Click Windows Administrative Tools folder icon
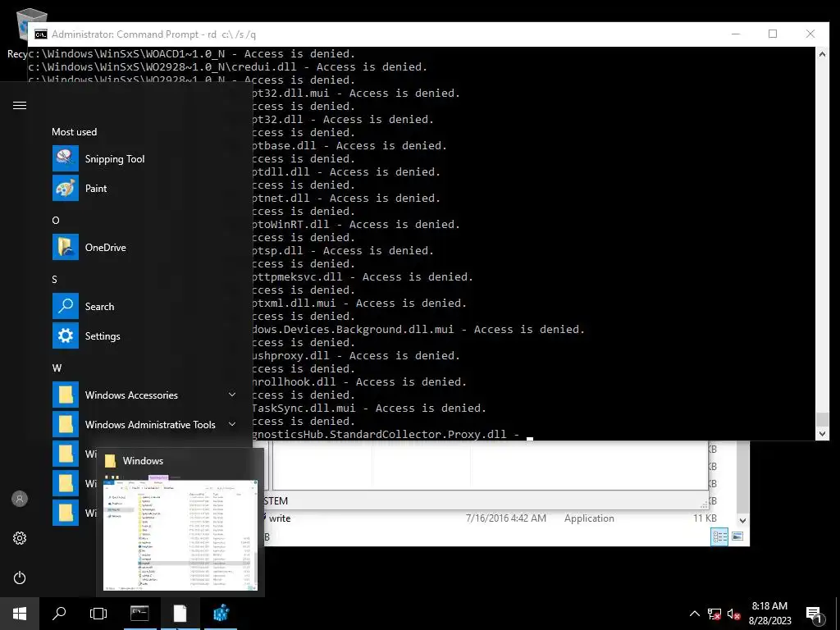Image resolution: width=840 pixels, height=630 pixels. pos(66,424)
